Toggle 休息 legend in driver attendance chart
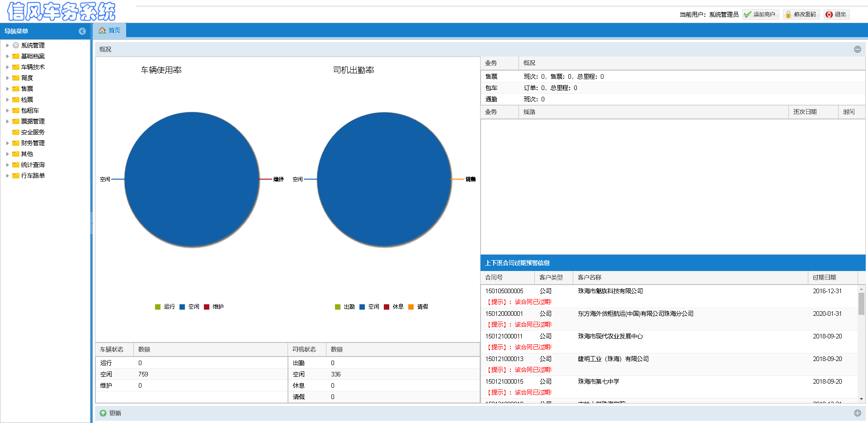The width and height of the screenshot is (868, 423). (393, 307)
